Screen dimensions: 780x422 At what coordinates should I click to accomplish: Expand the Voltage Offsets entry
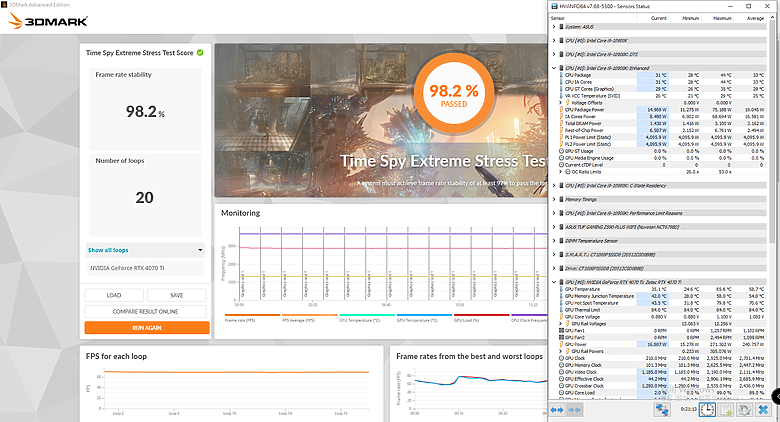tap(561, 103)
